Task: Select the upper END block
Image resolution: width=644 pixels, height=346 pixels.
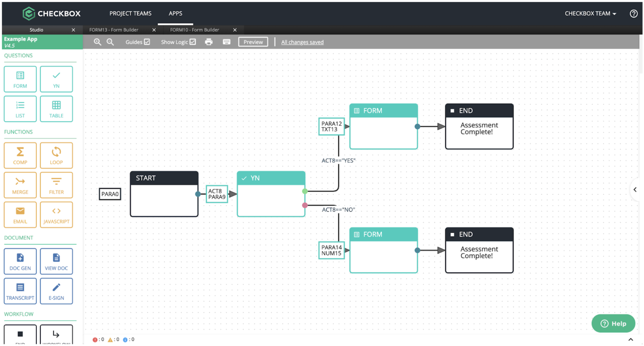Action: point(479,127)
